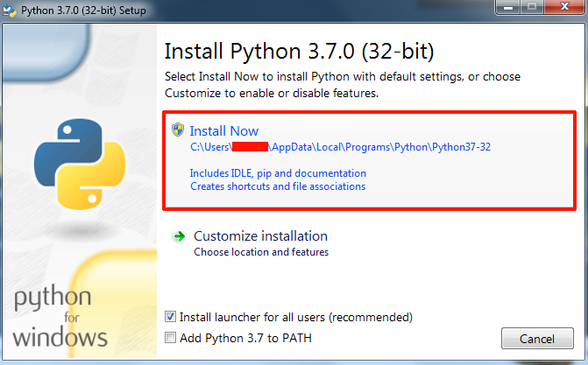The width and height of the screenshot is (588, 365).
Task: Start installation with Install Now
Action: pos(224,131)
